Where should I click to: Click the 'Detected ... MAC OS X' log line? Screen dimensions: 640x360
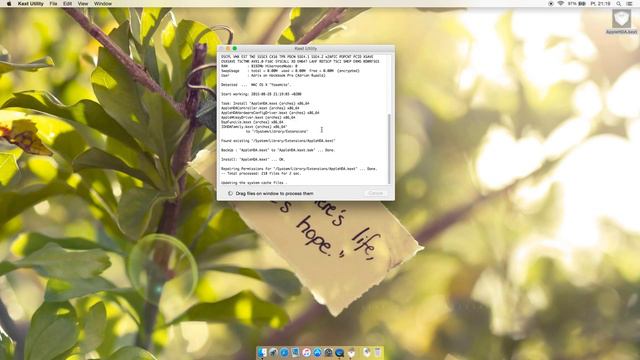[x=256, y=85]
